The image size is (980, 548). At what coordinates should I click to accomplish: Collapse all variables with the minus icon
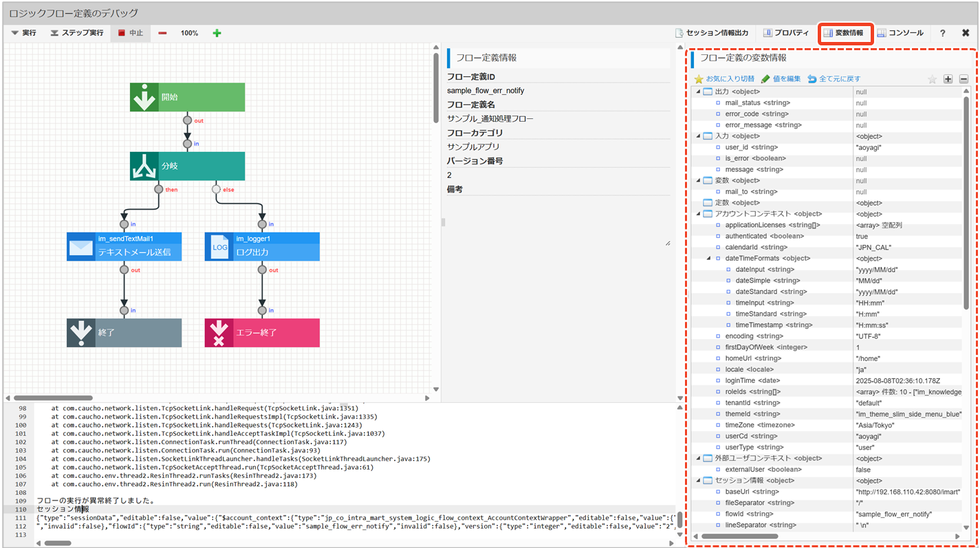click(963, 79)
